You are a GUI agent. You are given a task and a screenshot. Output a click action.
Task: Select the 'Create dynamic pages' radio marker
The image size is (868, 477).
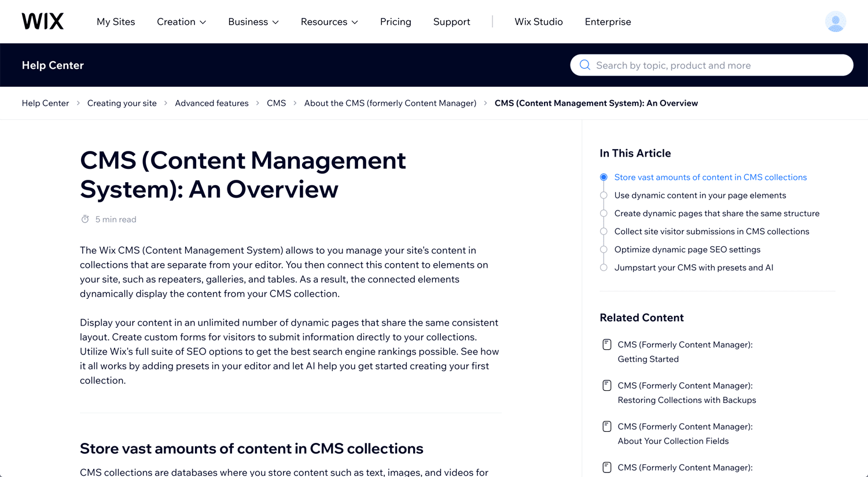pyautogui.click(x=604, y=213)
